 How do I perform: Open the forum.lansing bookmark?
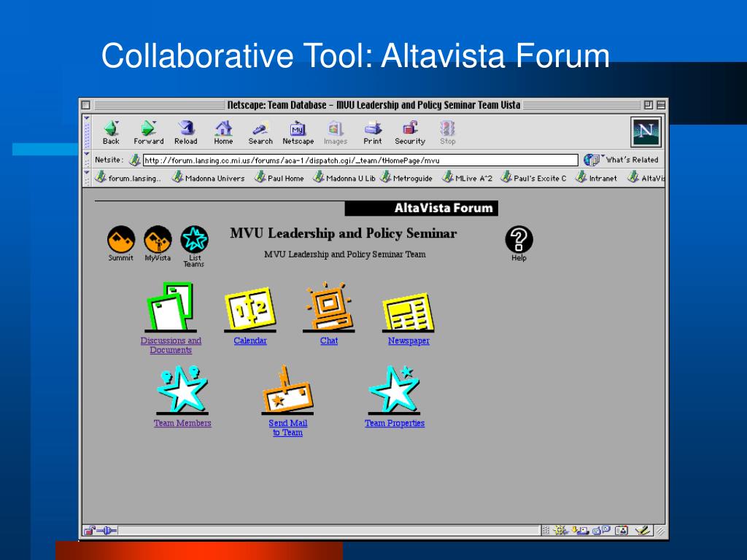(128, 178)
